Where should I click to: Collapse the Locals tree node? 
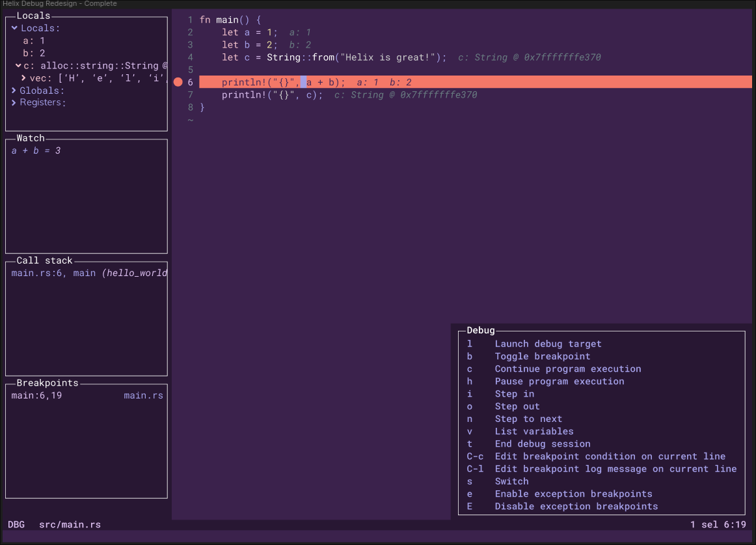(x=14, y=28)
